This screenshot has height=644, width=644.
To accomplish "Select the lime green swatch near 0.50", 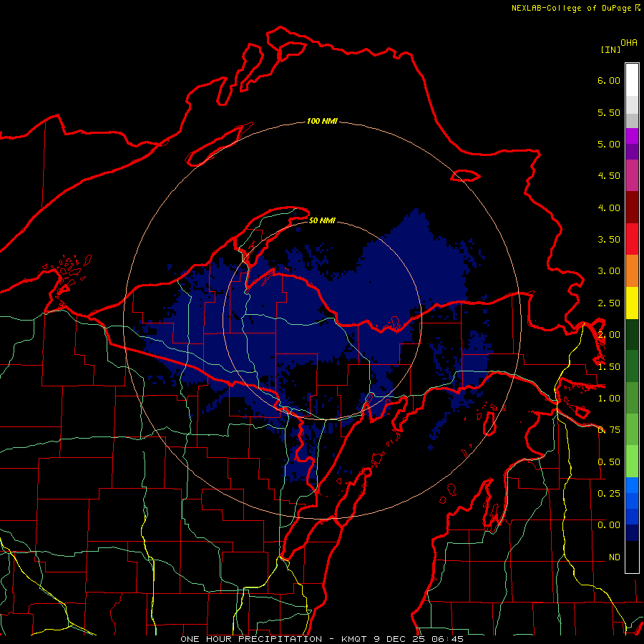I will (632, 462).
